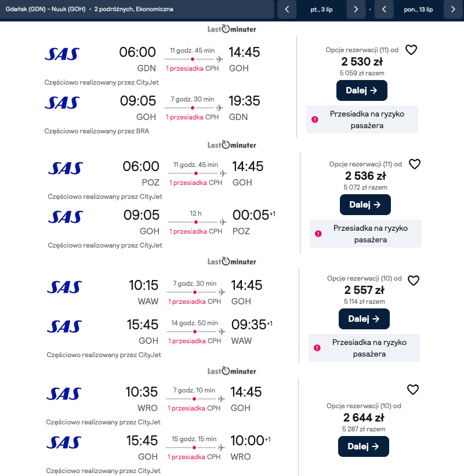The image size is (464, 476).
Task: Go to next departure date after pt., 3 lip
Action: click(356, 9)
